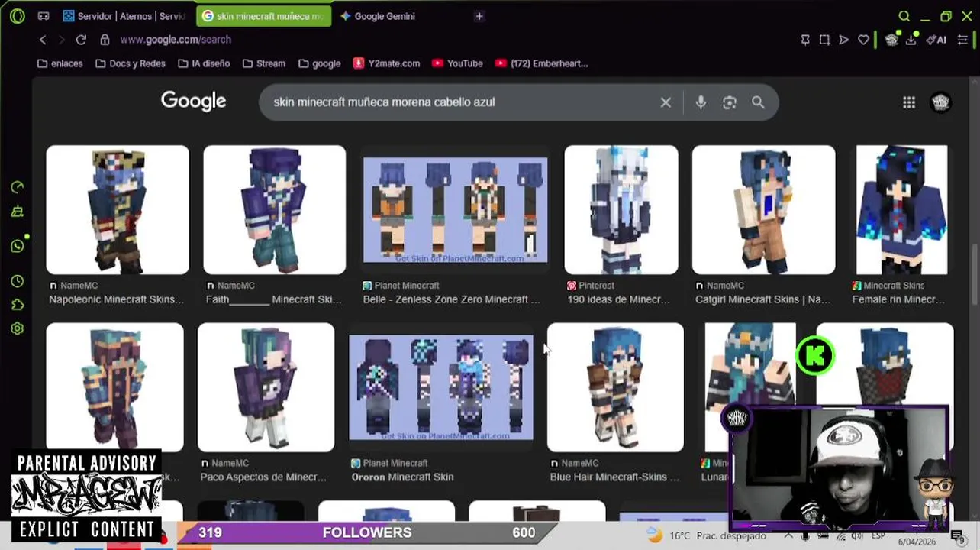
Task: Open the enlaces bookmarks folder
Action: pyautogui.click(x=60, y=63)
